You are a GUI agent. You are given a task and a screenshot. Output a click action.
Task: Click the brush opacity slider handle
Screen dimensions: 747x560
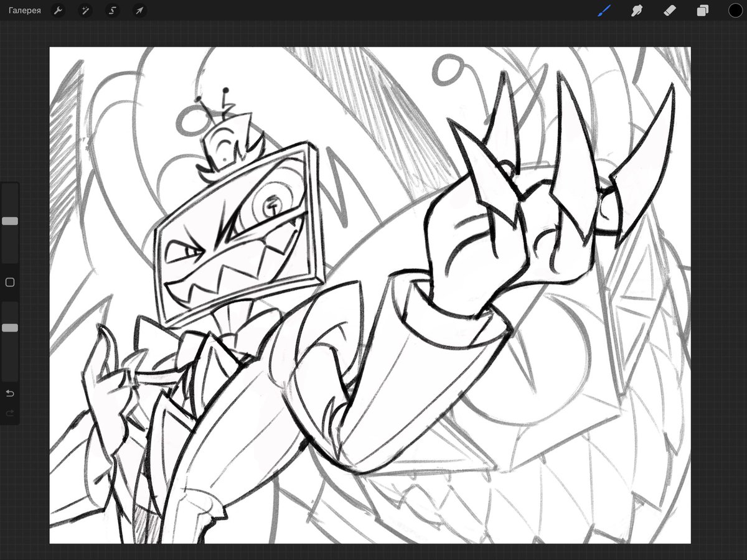click(10, 327)
